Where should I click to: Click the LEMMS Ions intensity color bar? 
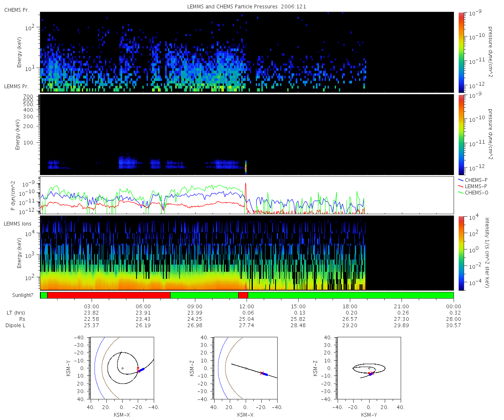point(461,253)
